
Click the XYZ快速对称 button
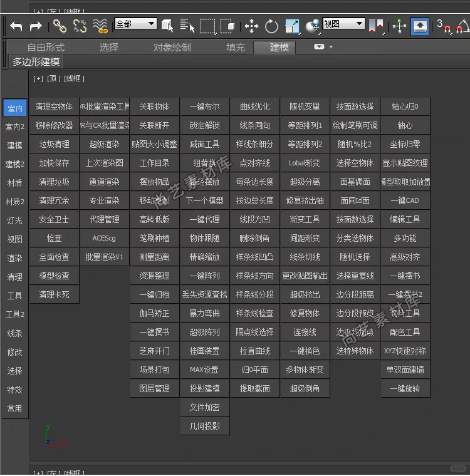(405, 351)
